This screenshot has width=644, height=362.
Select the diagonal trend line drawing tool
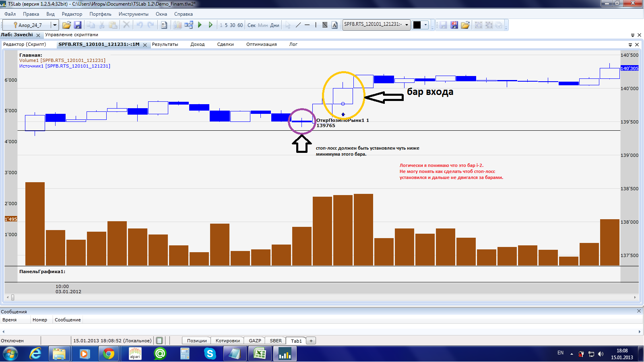298,25
